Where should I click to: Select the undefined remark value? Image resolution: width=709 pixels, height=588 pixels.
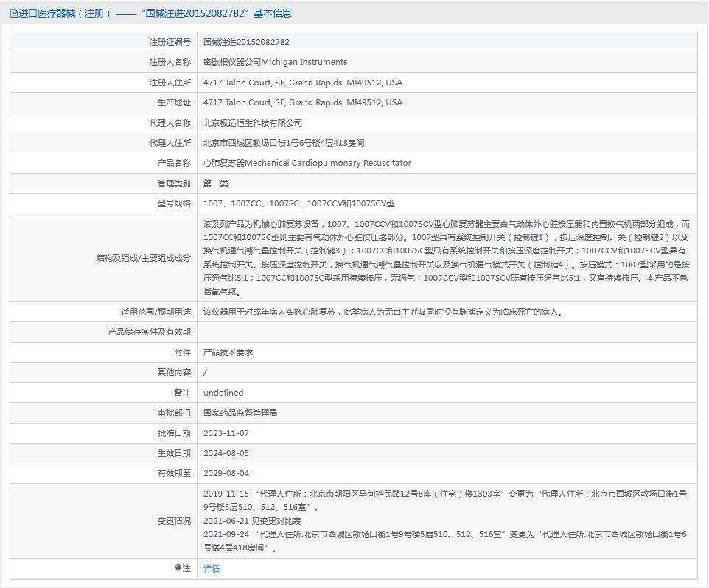click(x=223, y=392)
